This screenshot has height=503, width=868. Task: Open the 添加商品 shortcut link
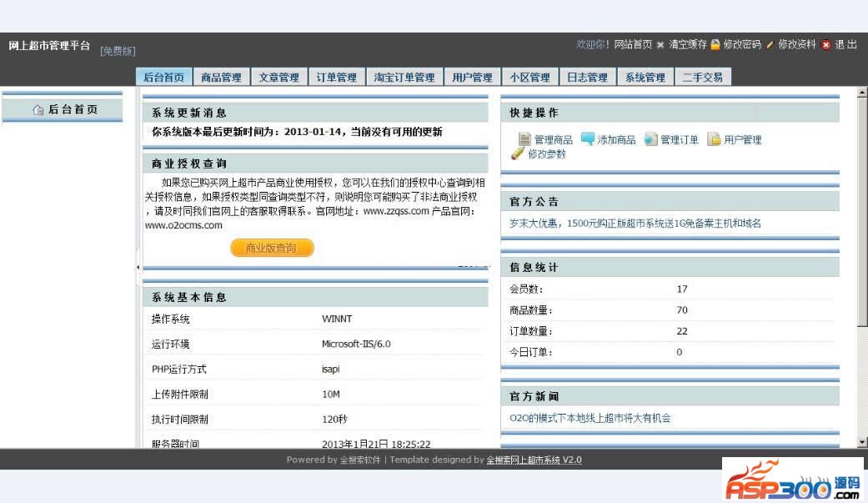pos(616,139)
